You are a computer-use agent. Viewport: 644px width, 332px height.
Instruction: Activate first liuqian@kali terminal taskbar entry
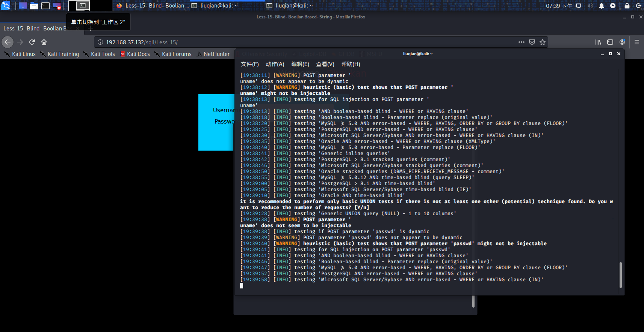(x=227, y=6)
